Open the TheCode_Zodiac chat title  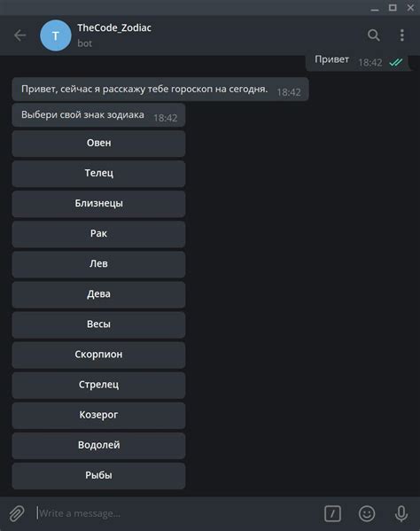pos(114,27)
